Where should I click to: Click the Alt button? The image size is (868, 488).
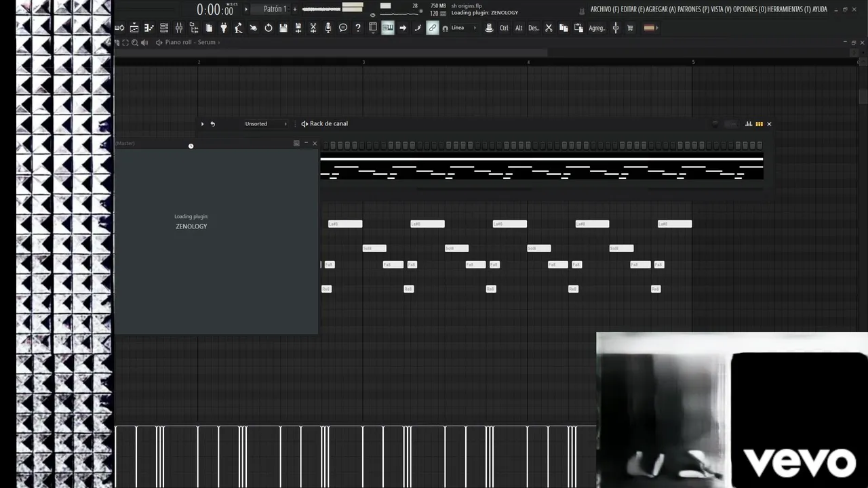point(519,28)
